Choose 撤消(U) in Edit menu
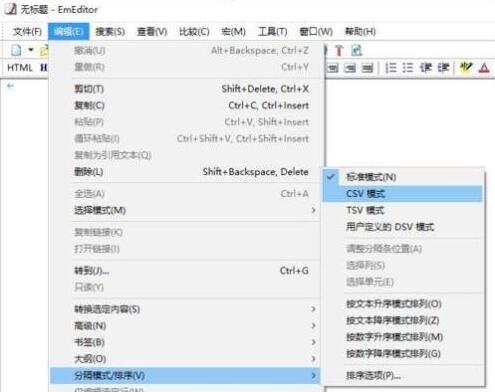 click(x=185, y=51)
